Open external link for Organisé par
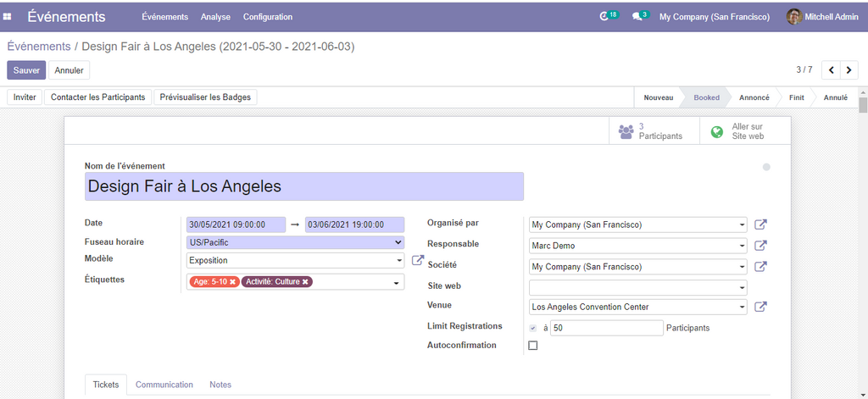This screenshot has height=399, width=868. [x=761, y=224]
